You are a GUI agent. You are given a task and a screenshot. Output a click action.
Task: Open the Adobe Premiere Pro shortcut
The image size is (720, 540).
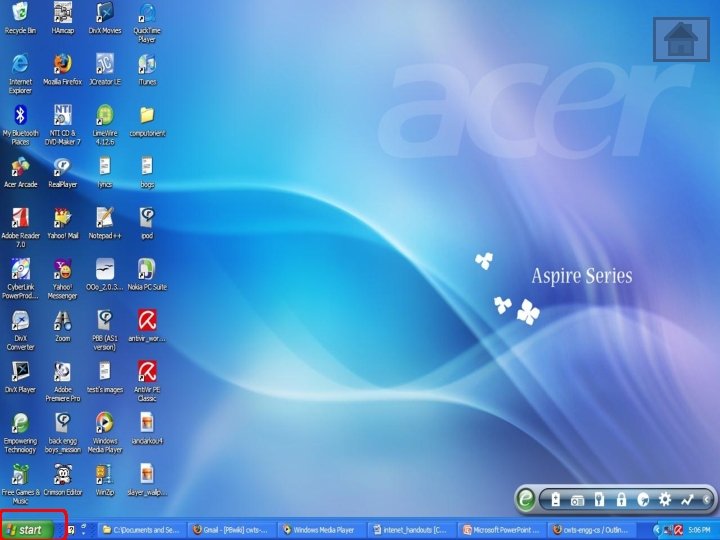point(63,372)
